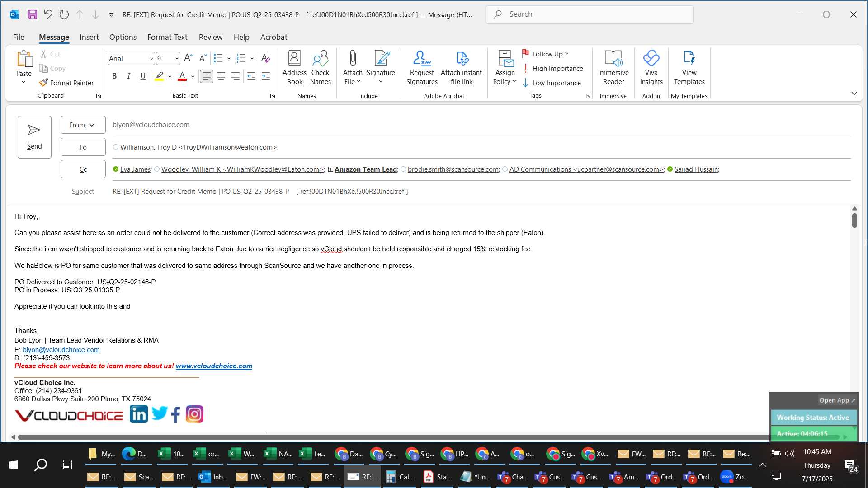Align text to the right
Viewport: 868px width, 488px height.
click(x=236, y=76)
